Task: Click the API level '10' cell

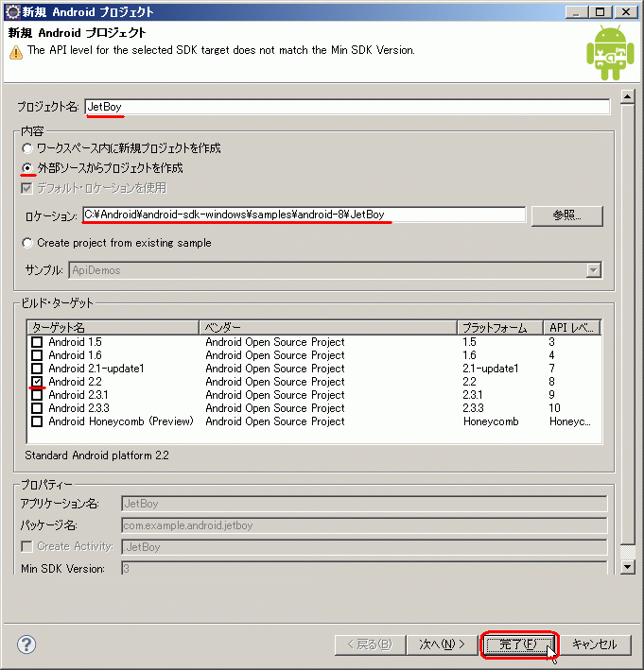Action: click(554, 408)
